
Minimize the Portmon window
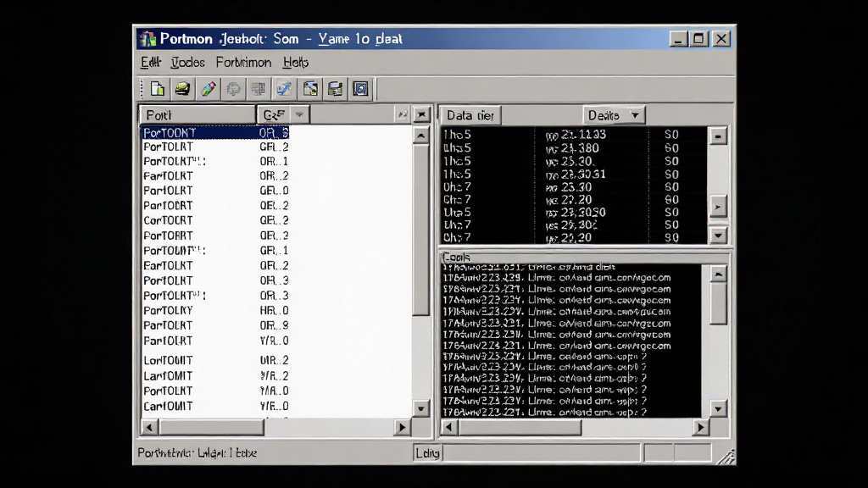[x=679, y=39]
